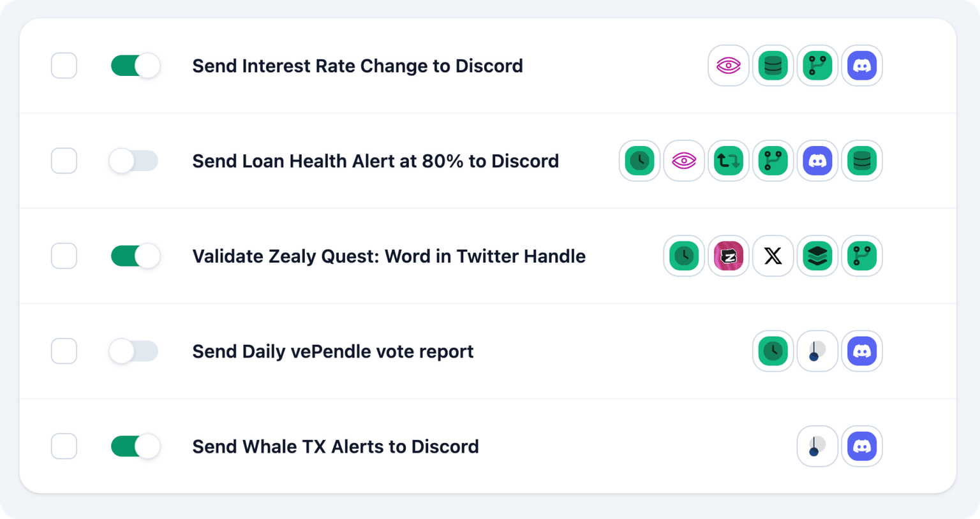
Task: Click the stacked layers icon in Zealy row
Action: (x=817, y=256)
